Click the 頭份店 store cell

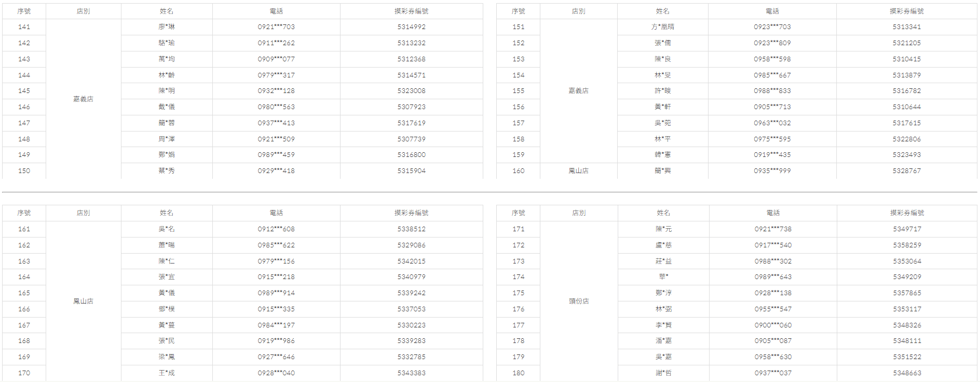tap(579, 301)
